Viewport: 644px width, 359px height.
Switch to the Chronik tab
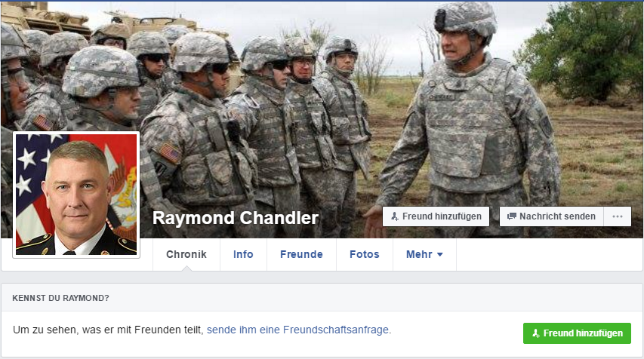186,254
